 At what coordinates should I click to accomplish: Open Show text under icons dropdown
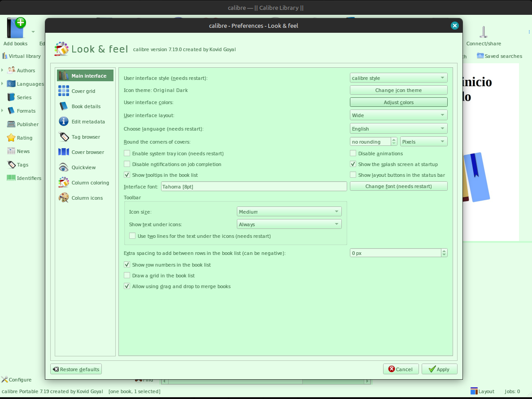[x=289, y=224]
